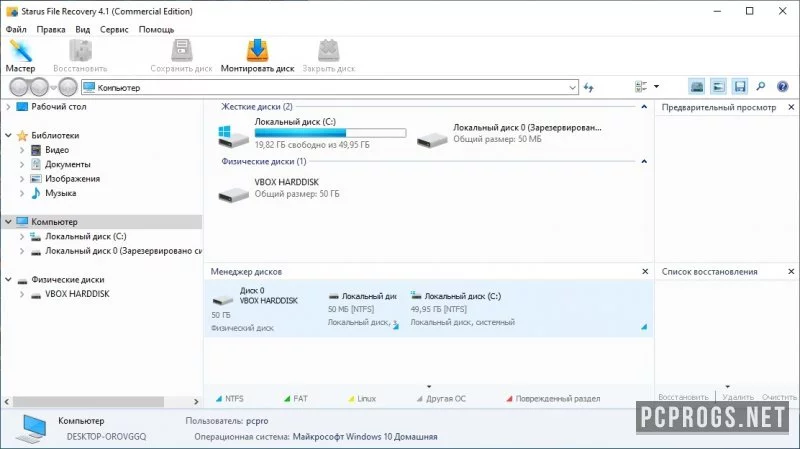Select Музыка in the library tree
Image resolution: width=800 pixels, height=449 pixels.
point(61,193)
